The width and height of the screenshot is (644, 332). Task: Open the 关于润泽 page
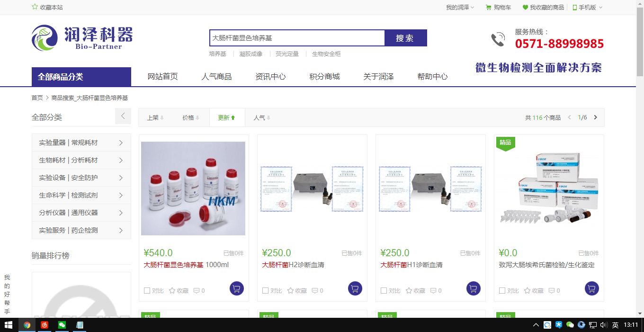(x=379, y=77)
